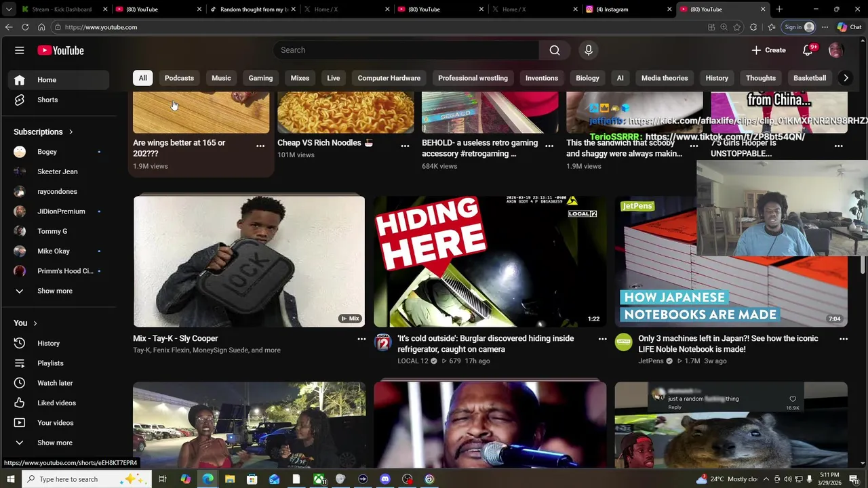Open Discord from taskbar
868x488 pixels.
(385, 479)
